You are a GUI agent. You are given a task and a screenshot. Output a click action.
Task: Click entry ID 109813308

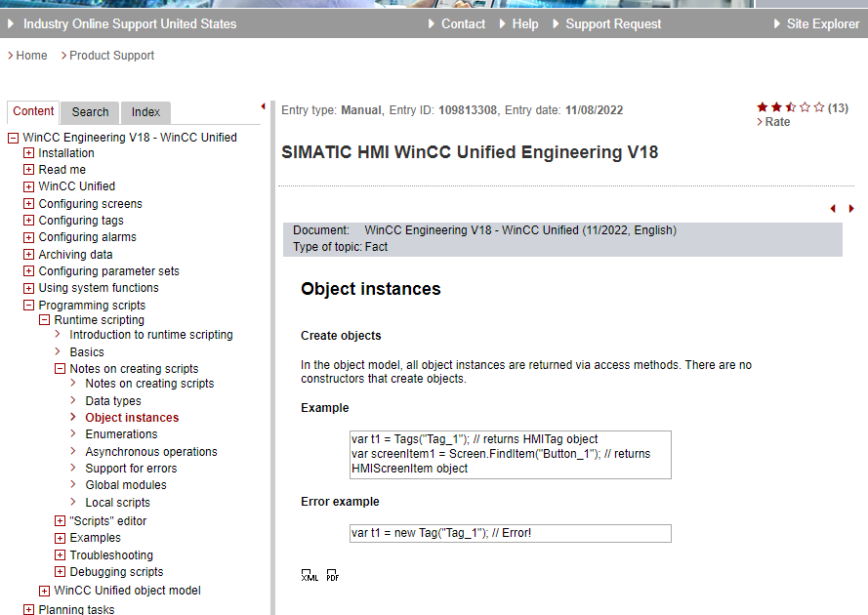coord(468,110)
